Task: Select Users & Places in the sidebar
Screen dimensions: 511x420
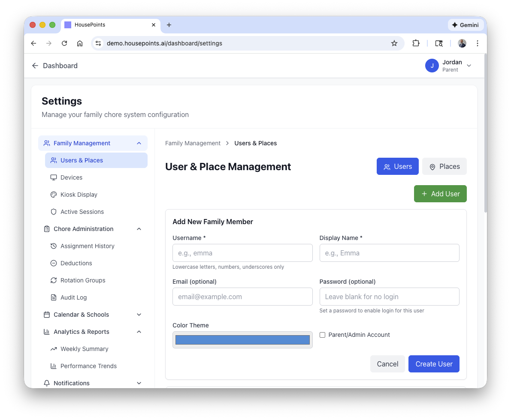Action: [x=96, y=160]
